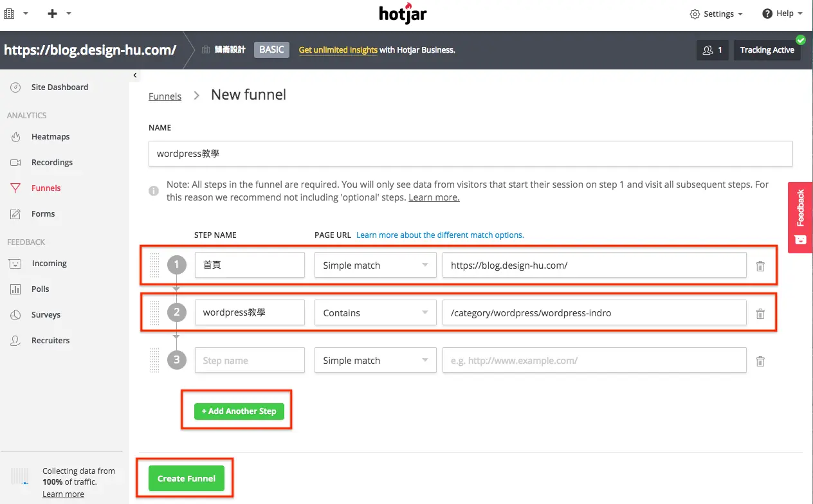Click the Funnels funnel icon
The image size is (813, 504).
point(16,188)
